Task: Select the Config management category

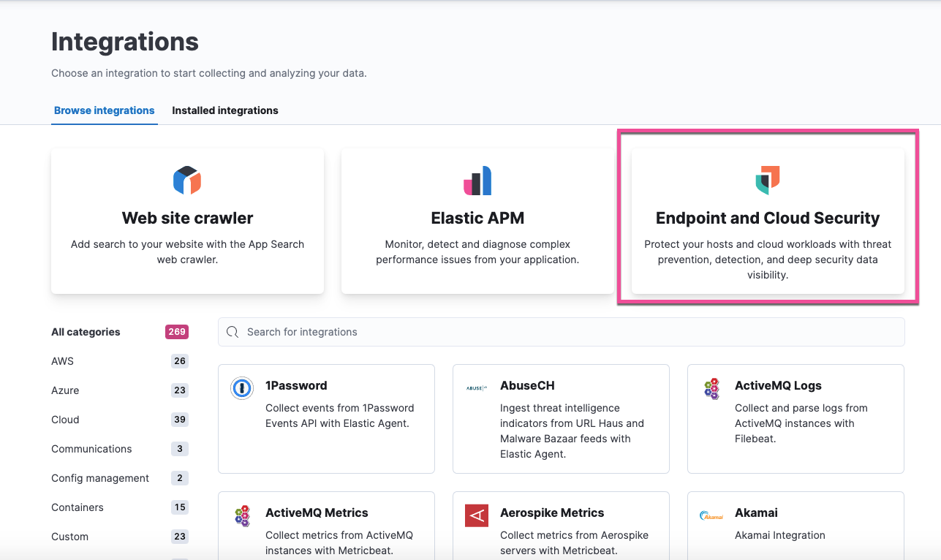Action: pos(99,478)
